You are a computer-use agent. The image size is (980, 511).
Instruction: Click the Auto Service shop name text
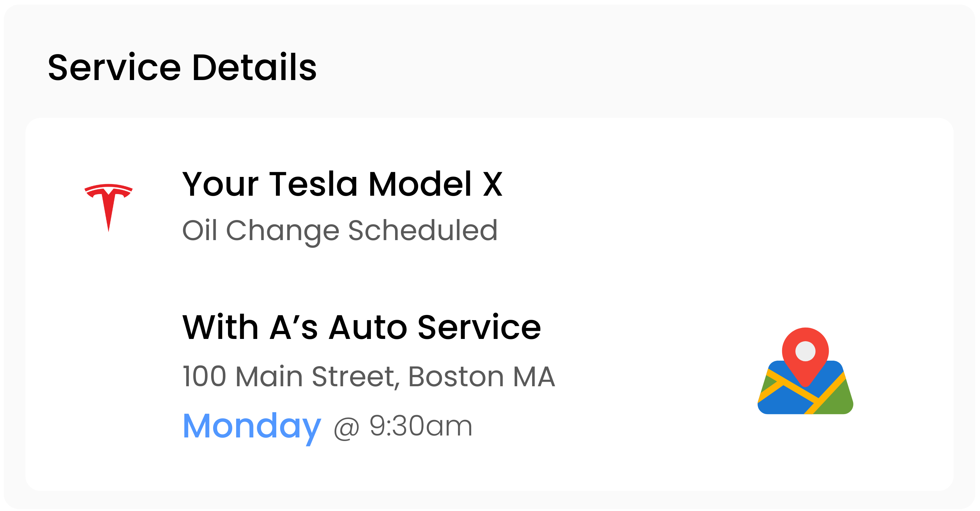(x=435, y=327)
